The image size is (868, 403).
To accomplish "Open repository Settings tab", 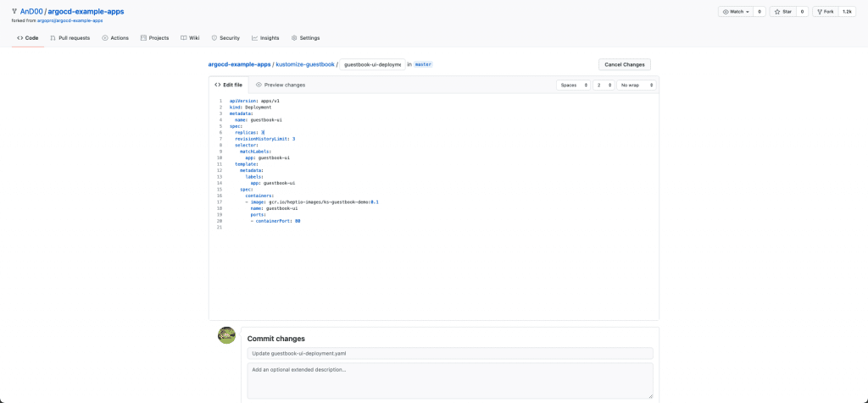I will [305, 38].
